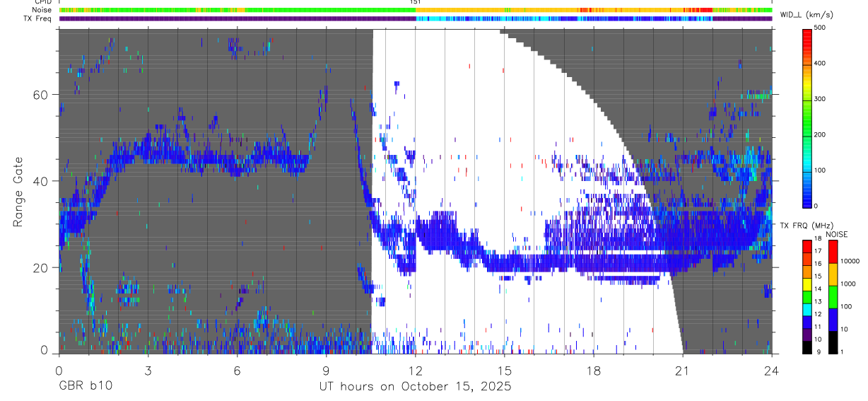Click the 9 tick on the UT hours axis

[326, 369]
